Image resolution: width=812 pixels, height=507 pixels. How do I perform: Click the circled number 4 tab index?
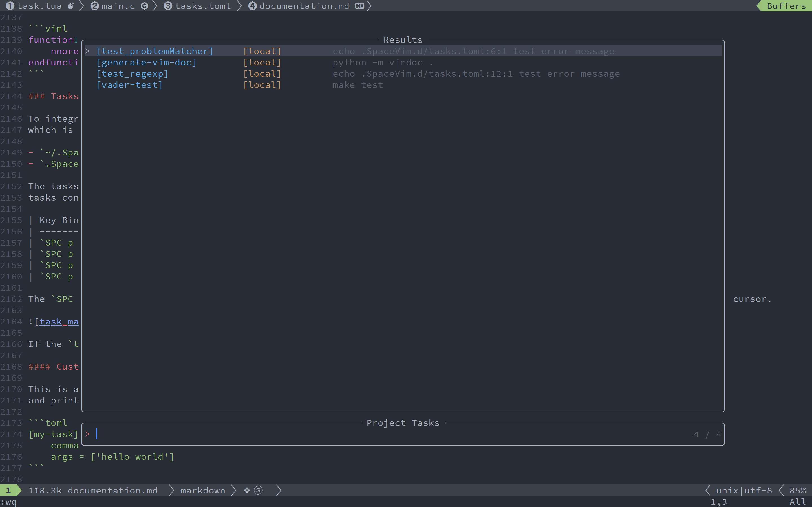pyautogui.click(x=252, y=6)
